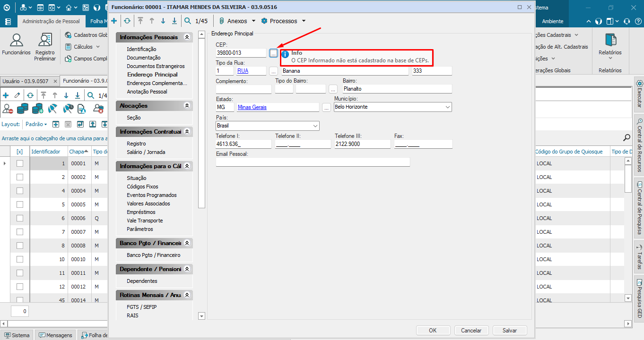Open Registro Preliminar ribbon icon
Screen dimensions: 644x340
tap(45, 47)
